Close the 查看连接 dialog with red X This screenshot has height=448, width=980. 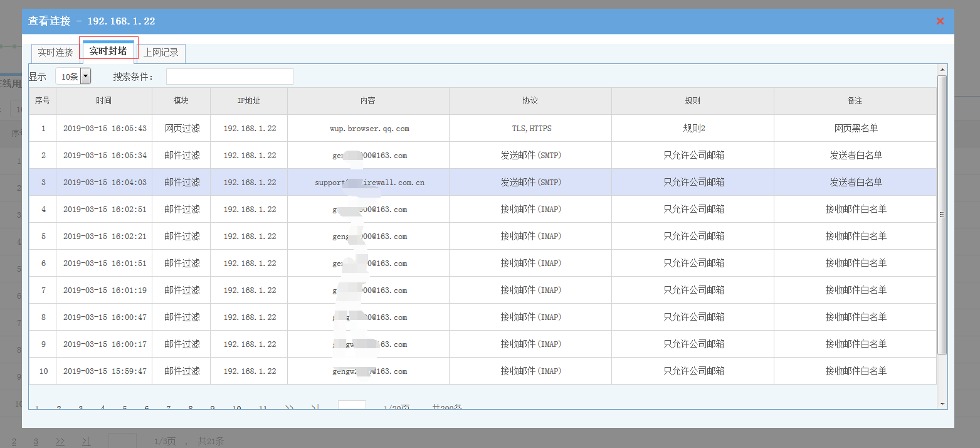(x=940, y=21)
